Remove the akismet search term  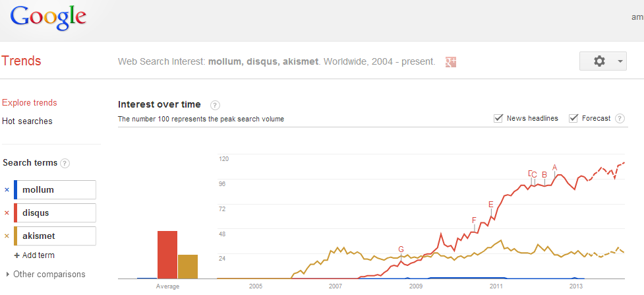[x=7, y=236]
